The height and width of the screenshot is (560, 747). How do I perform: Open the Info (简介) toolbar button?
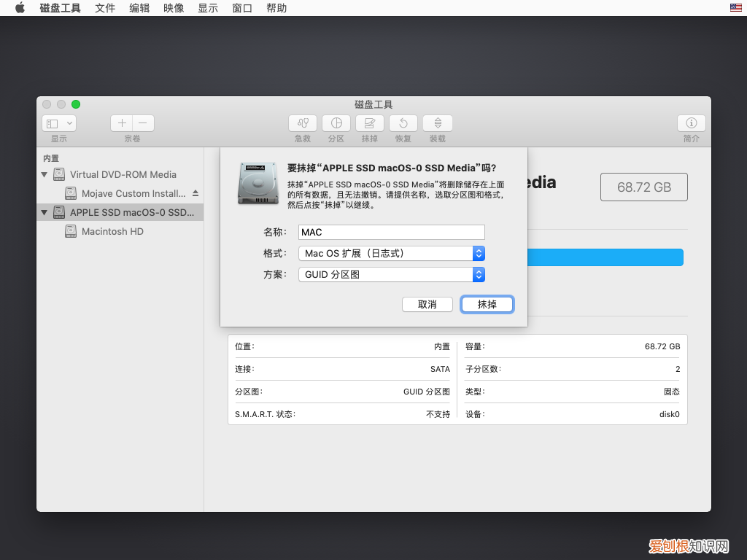692,123
